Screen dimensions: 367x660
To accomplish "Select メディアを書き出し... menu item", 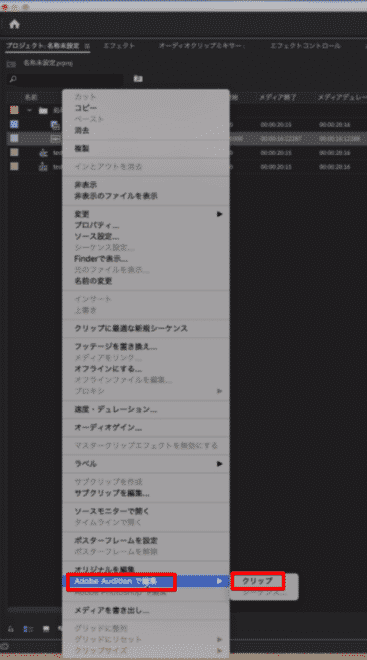I will [x=112, y=609].
